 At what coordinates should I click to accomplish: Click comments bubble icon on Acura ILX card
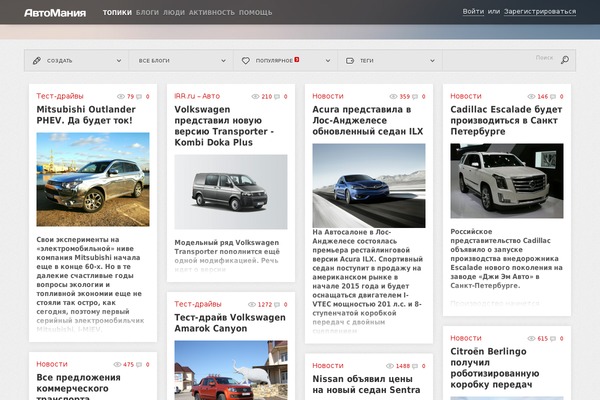pyautogui.click(x=415, y=97)
